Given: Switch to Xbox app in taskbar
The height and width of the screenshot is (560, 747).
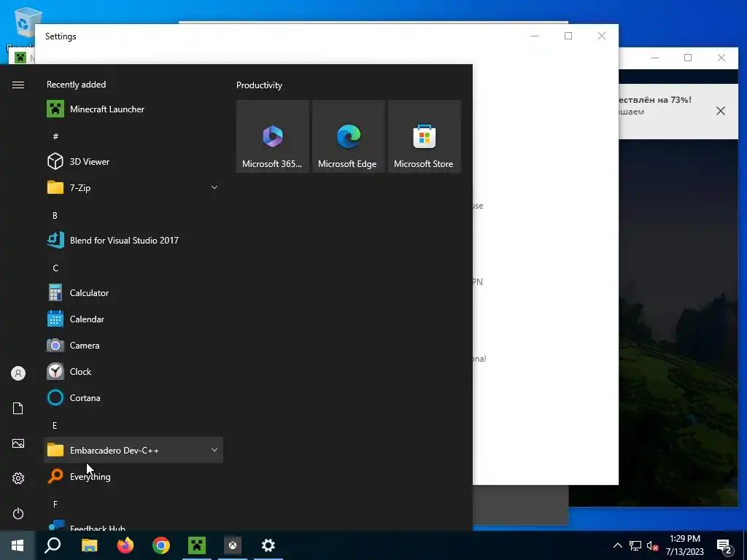Looking at the screenshot, I should [x=233, y=545].
